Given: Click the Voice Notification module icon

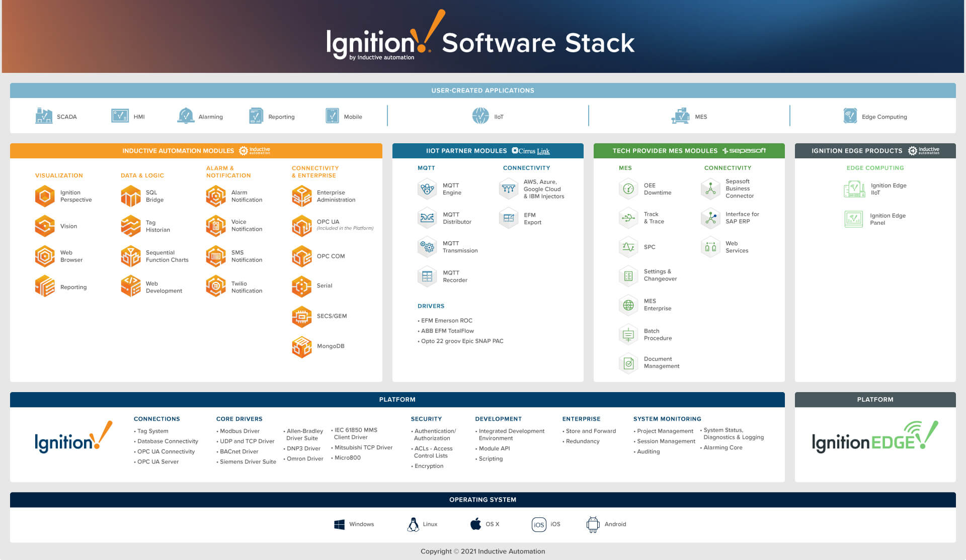Looking at the screenshot, I should [216, 226].
